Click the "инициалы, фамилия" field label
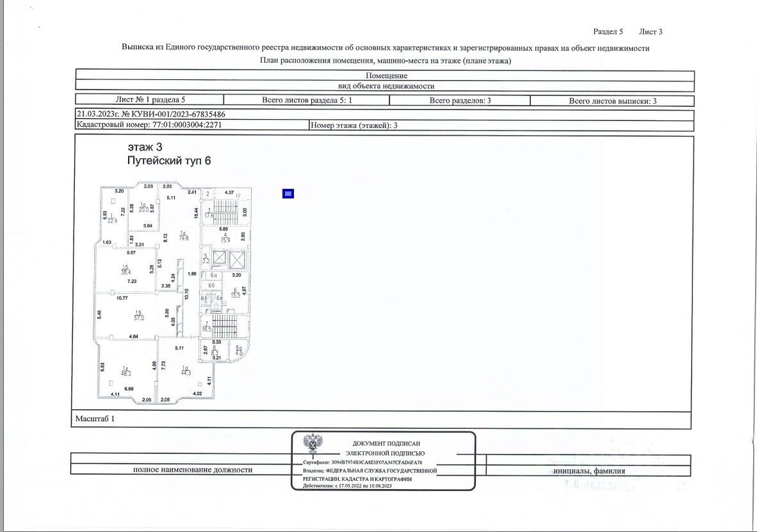Screen dimensions: 757x532 [x=589, y=471]
